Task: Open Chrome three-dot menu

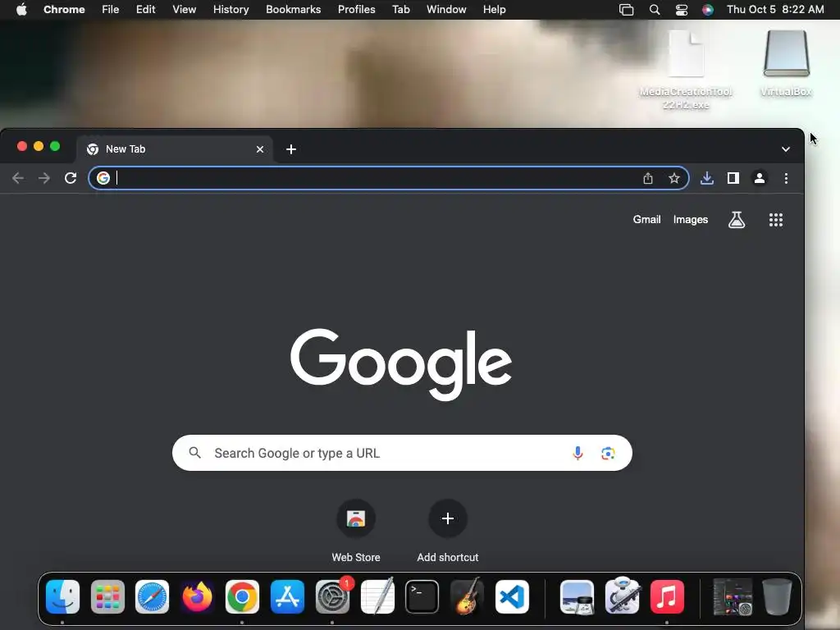Action: point(786,178)
